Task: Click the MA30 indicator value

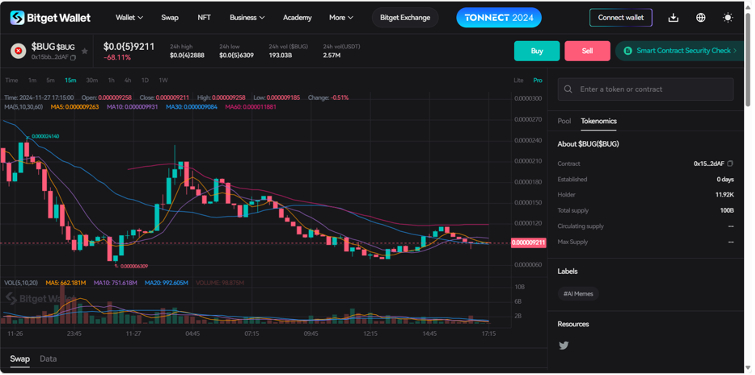Action: 192,107
